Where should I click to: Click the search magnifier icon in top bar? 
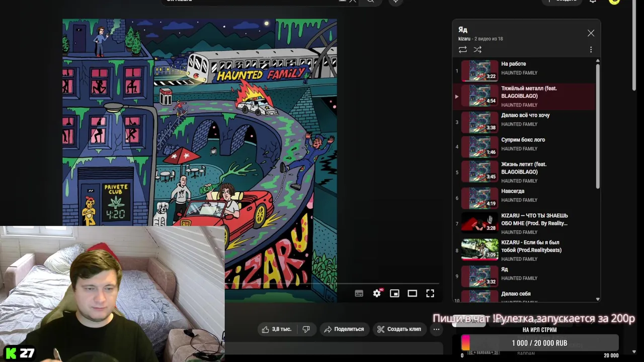pos(370,2)
